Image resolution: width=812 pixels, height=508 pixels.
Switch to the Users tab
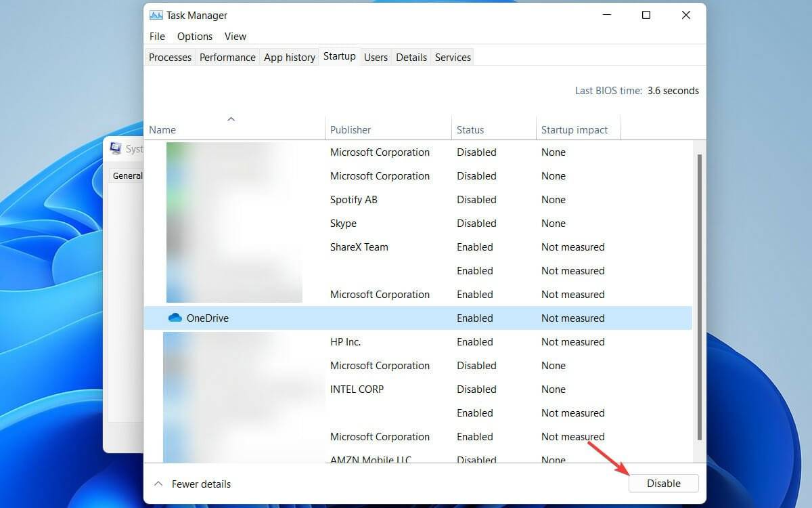point(376,57)
